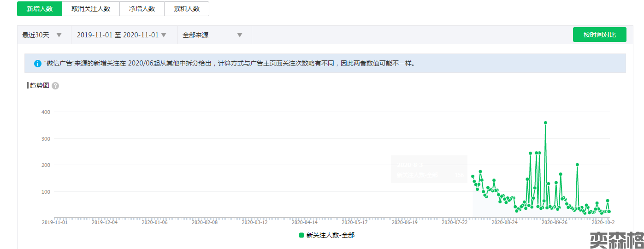Click the first data point of the series
The width and height of the screenshot is (644, 249).
pyautogui.click(x=473, y=176)
